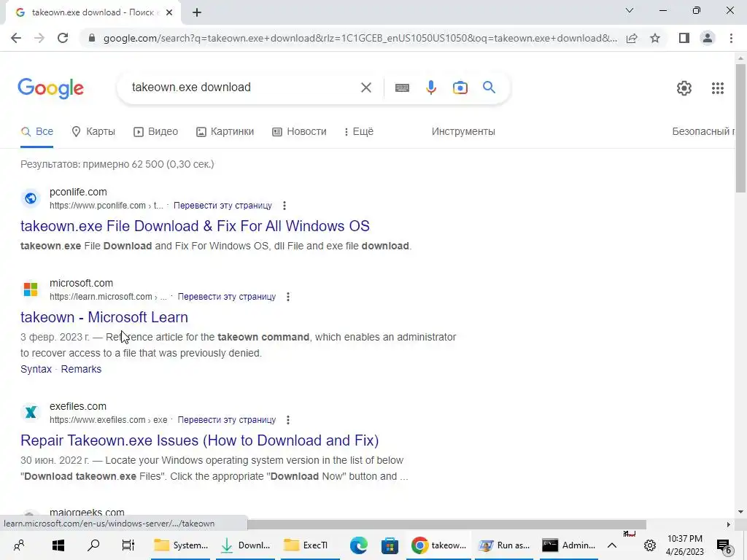Switch to the Видео tab
This screenshot has height=560, width=747.
click(156, 131)
